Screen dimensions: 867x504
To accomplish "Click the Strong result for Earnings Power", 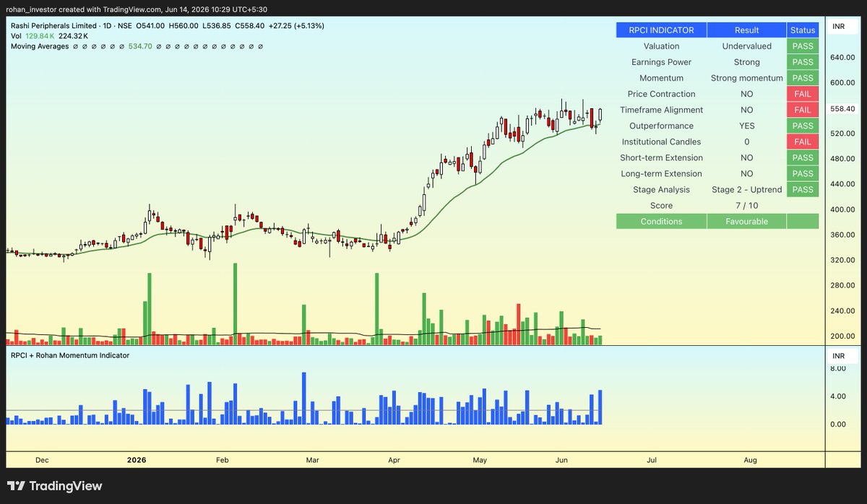I will click(746, 62).
